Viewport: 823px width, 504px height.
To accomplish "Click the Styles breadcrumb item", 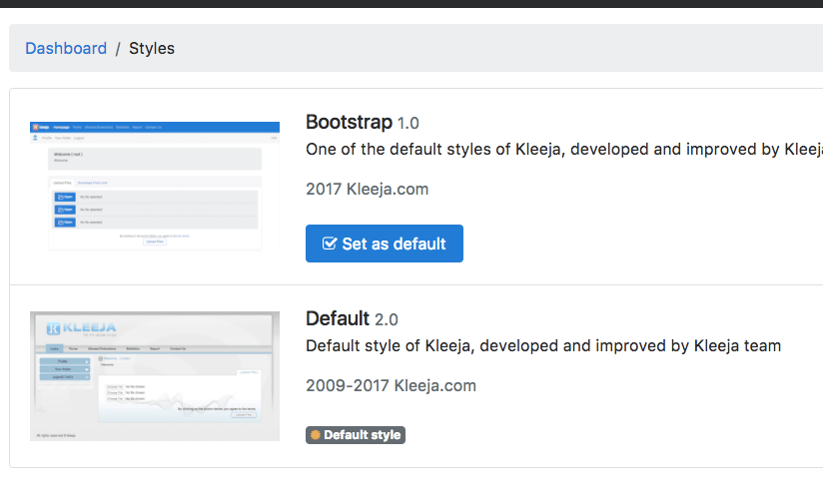I will point(152,48).
